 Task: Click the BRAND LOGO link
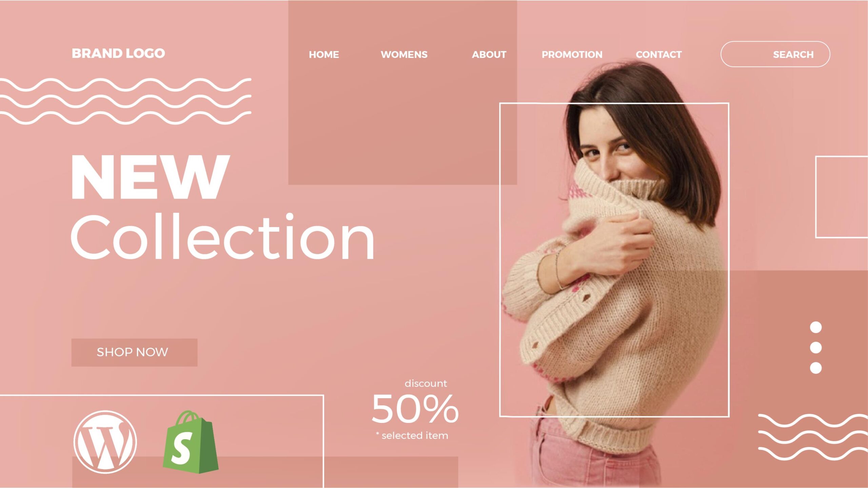[x=119, y=53]
